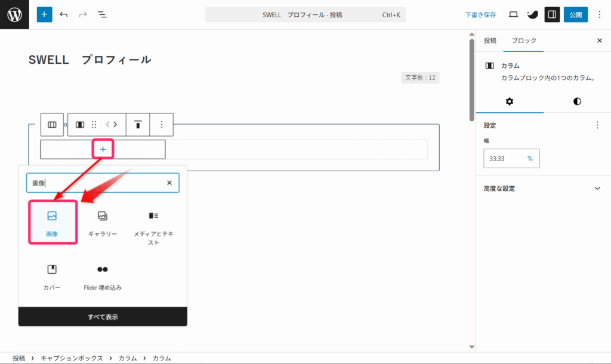Open the WordPress logo menu

[x=14, y=14]
